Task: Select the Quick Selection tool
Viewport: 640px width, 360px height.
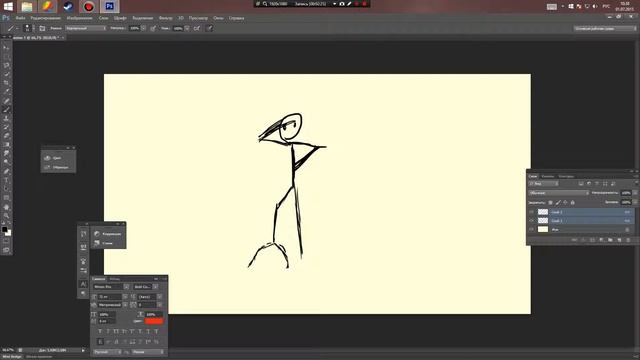Action: [x=6, y=74]
